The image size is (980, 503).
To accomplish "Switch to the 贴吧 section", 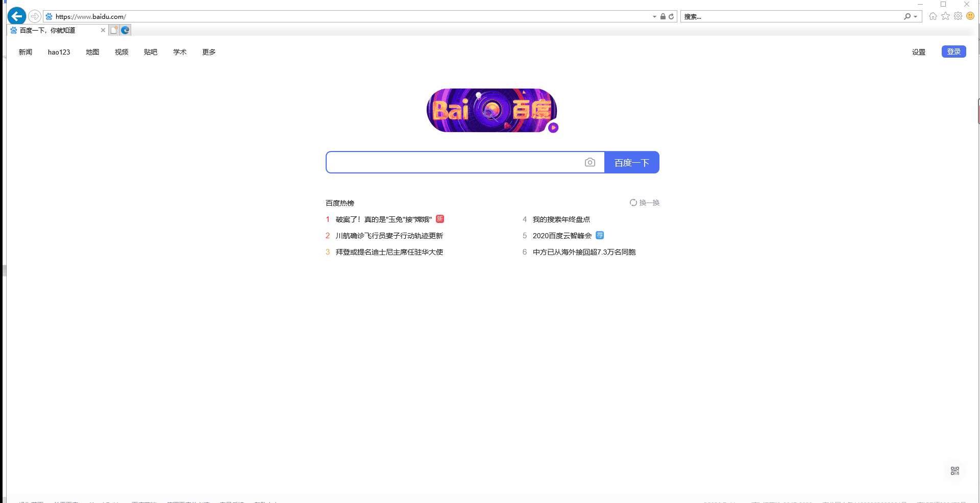I will tap(151, 52).
